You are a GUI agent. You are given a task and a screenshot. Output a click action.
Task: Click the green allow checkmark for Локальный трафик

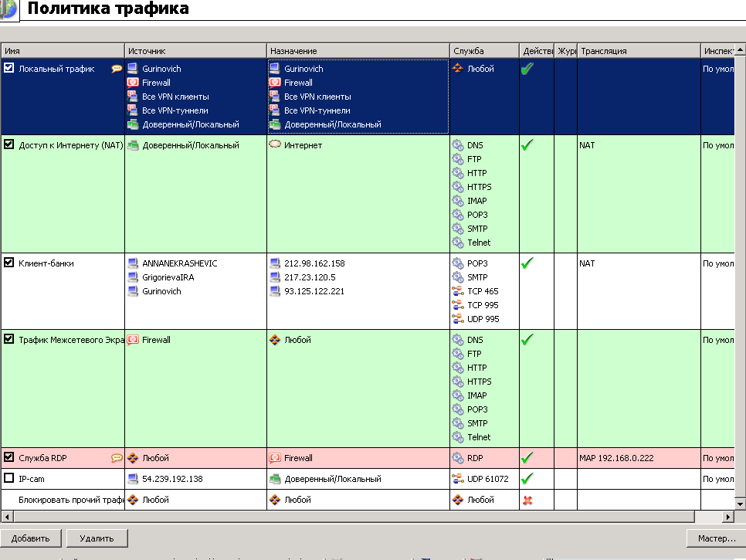click(x=527, y=69)
